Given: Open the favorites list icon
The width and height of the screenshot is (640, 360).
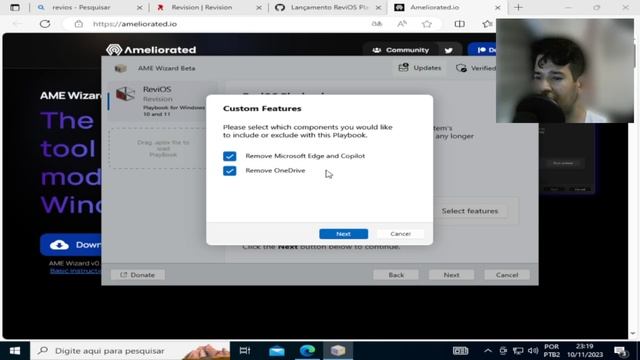Looking at the screenshot, I should pos(487,24).
